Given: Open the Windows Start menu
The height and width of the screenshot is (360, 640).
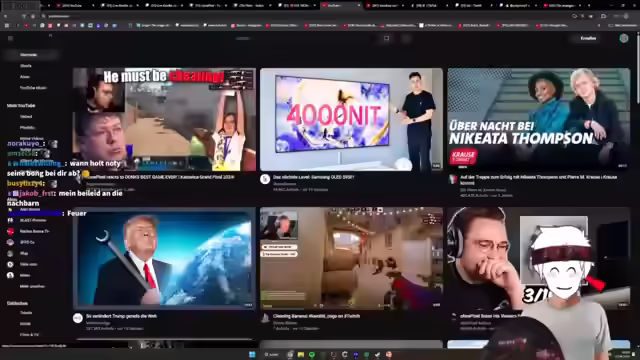Looking at the screenshot, I should pyautogui.click(x=252, y=354).
